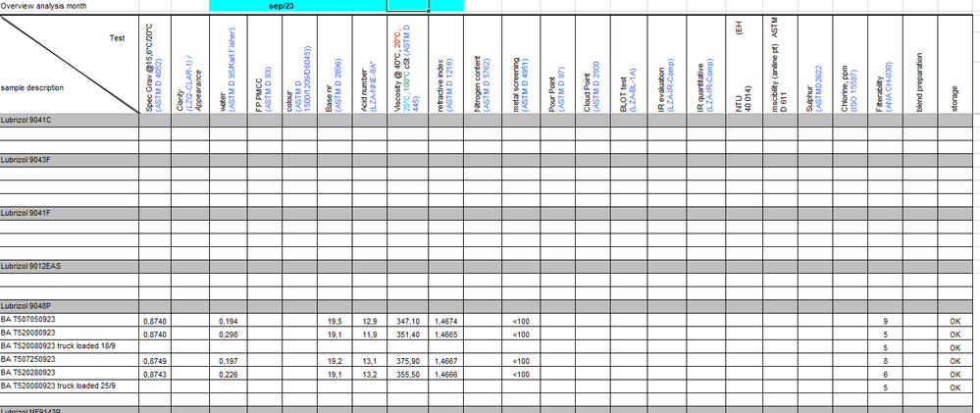This screenshot has width=980, height=413.
Task: Click filterability value '8' for BA T507250923
Action: click(x=885, y=361)
